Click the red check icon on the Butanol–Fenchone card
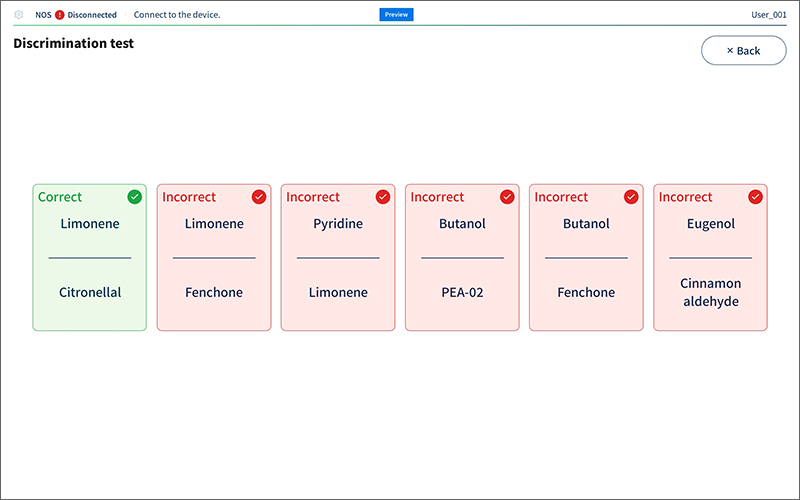This screenshot has height=500, width=800. 631,197
